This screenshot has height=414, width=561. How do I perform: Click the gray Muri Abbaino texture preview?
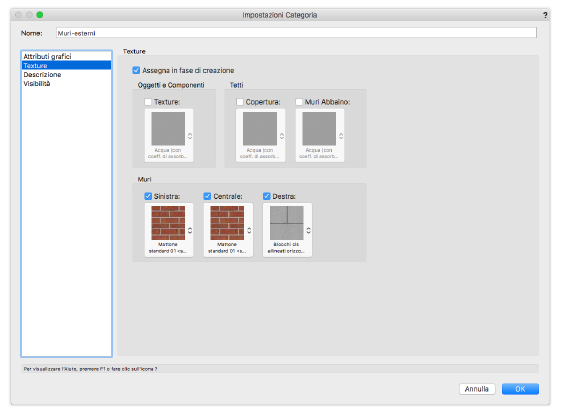319,128
